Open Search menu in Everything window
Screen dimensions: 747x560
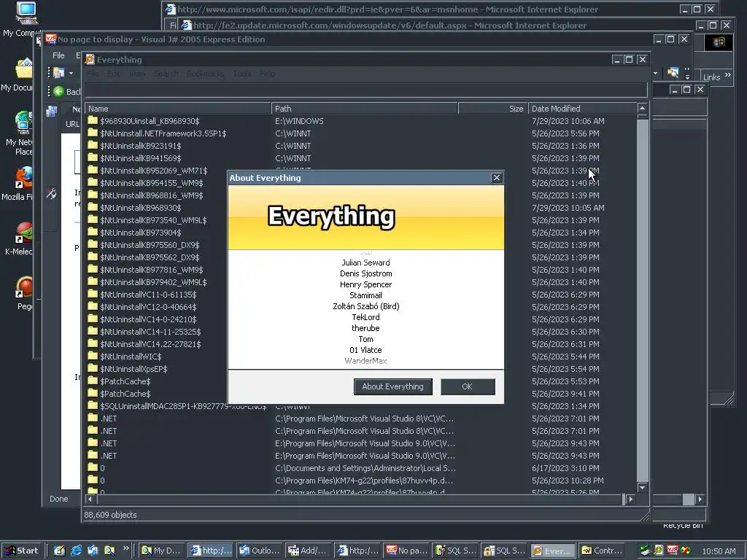[x=166, y=74]
